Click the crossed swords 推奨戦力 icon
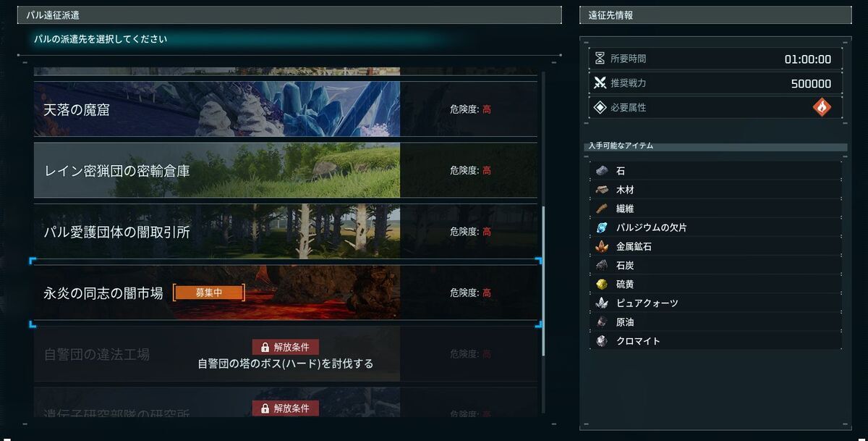This screenshot has width=868, height=441. tap(600, 83)
